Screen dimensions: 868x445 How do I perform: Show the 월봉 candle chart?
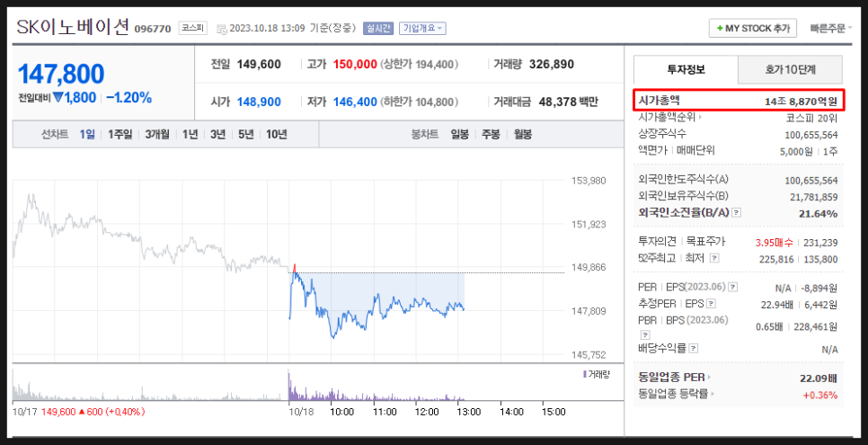[x=523, y=134]
